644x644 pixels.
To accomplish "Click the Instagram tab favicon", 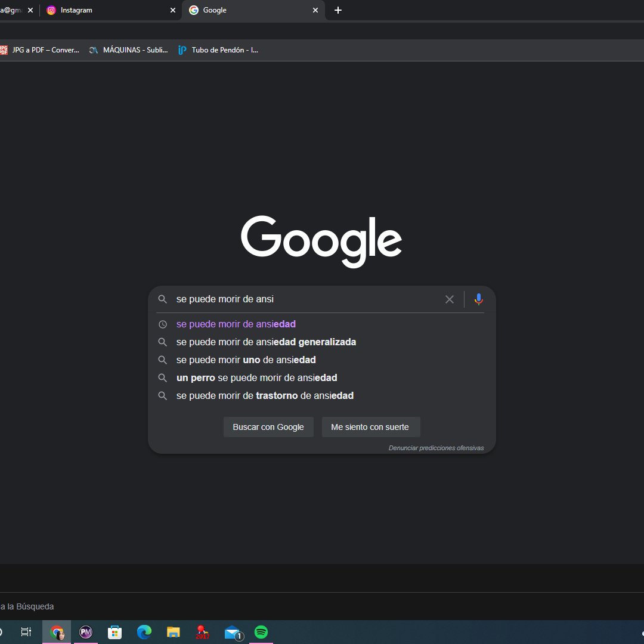I will pyautogui.click(x=51, y=10).
